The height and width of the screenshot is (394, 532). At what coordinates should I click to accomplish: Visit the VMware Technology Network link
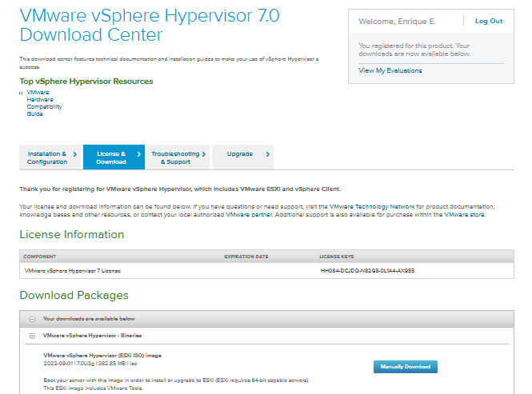point(372,206)
